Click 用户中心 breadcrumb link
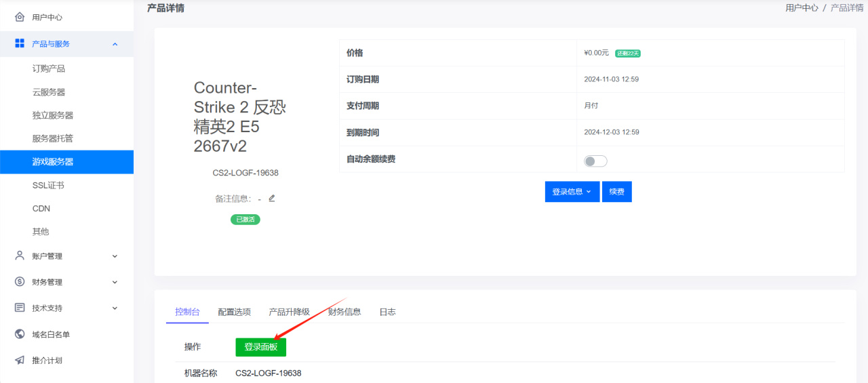This screenshot has height=383, width=868. [802, 8]
